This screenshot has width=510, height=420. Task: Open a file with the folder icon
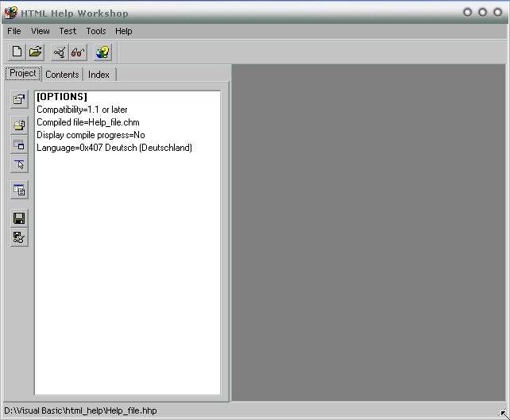coord(36,52)
